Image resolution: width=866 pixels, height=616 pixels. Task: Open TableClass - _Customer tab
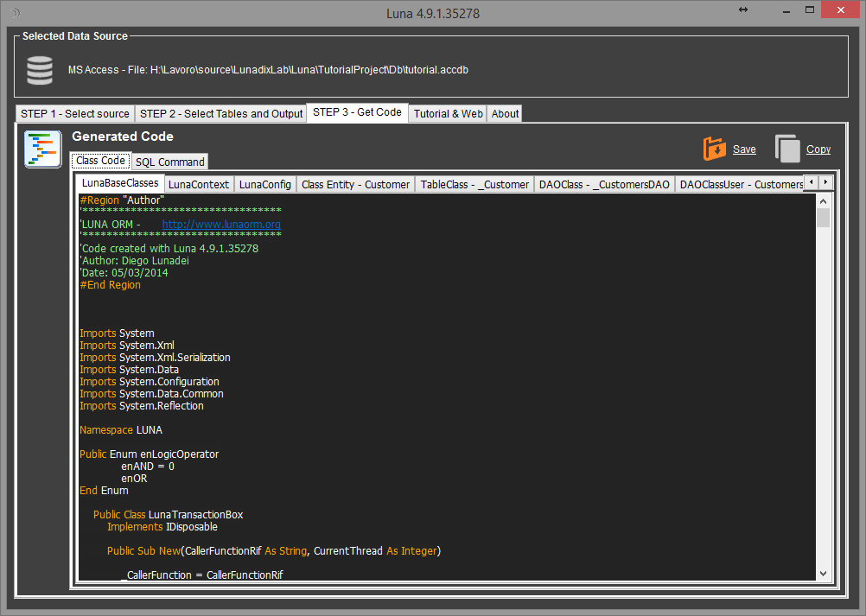click(475, 184)
